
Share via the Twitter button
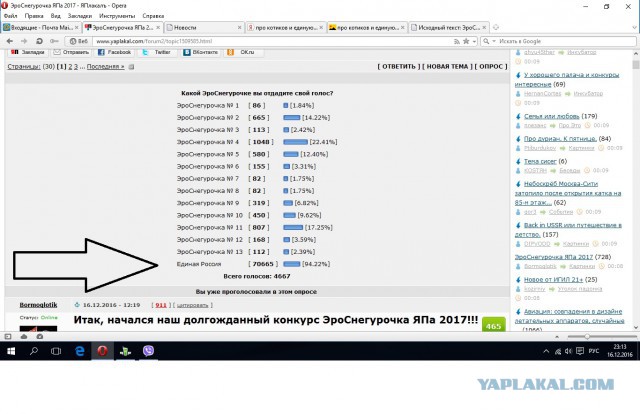click(157, 52)
